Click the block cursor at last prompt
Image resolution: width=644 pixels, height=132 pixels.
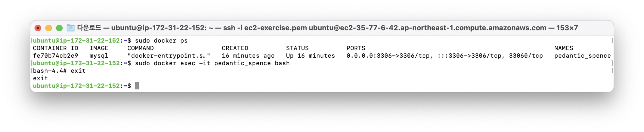tap(137, 86)
